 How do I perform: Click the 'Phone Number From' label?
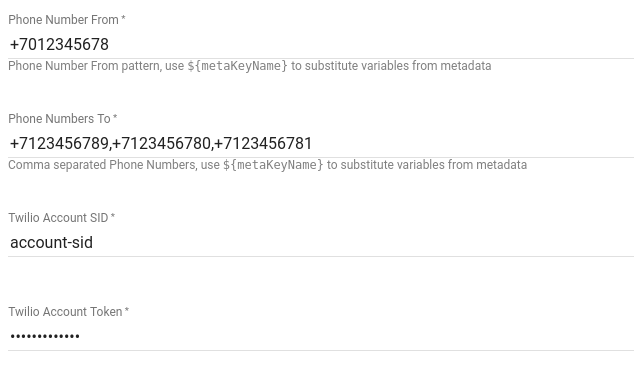[63, 20]
